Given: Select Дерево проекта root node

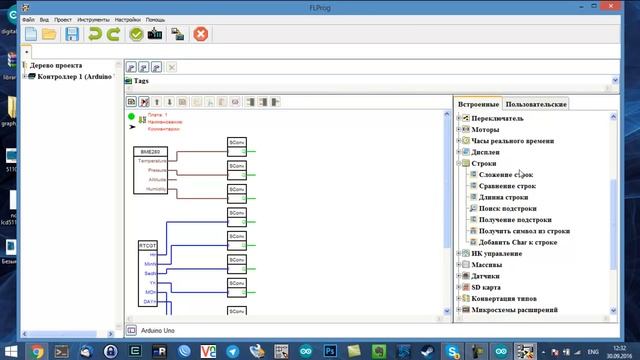Looking at the screenshot, I should tap(56, 65).
